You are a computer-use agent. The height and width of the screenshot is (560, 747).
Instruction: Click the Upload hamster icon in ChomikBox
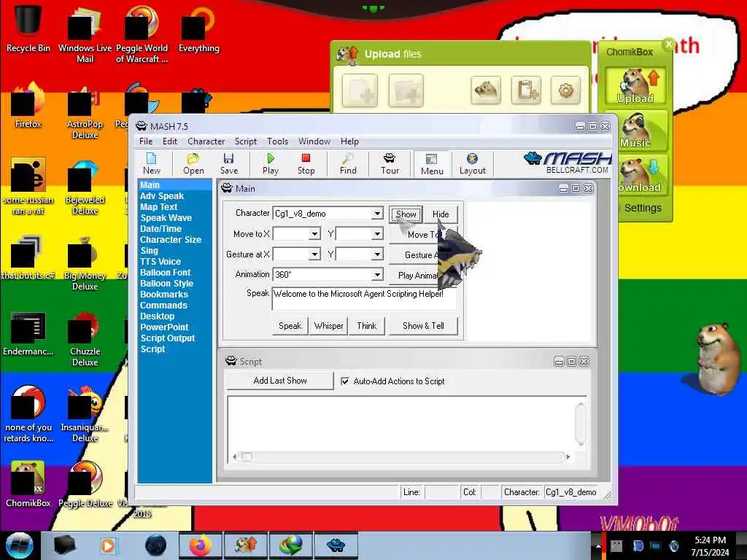(635, 86)
